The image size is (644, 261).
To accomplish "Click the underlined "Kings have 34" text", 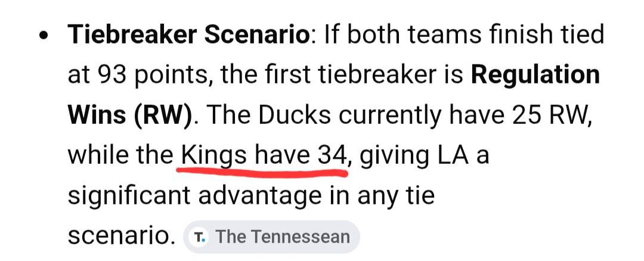I will [263, 155].
